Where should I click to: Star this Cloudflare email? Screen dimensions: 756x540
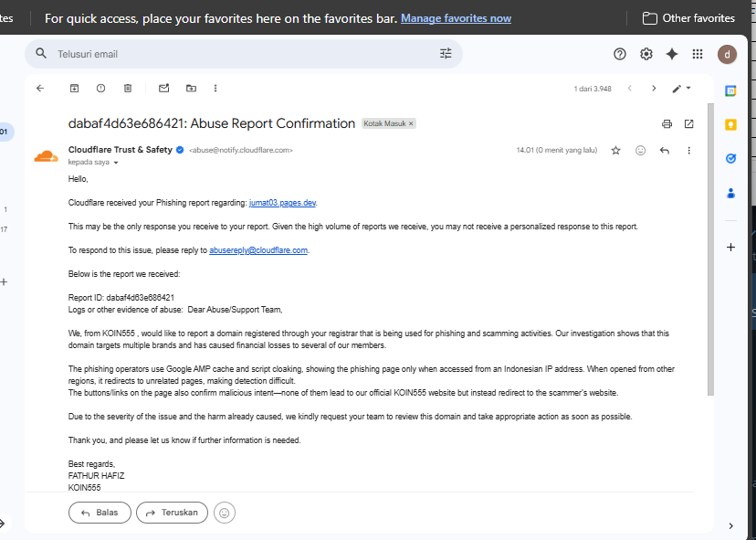(615, 151)
